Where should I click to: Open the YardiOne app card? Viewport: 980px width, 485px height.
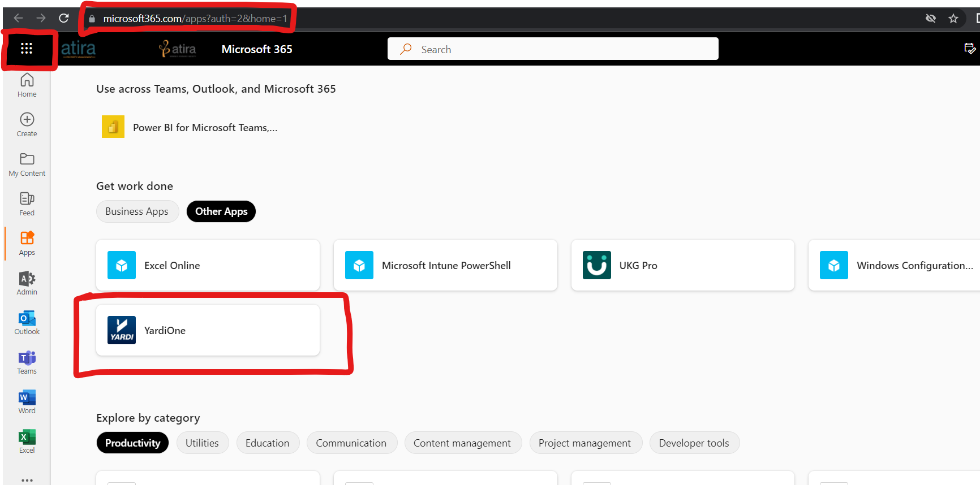tap(208, 330)
